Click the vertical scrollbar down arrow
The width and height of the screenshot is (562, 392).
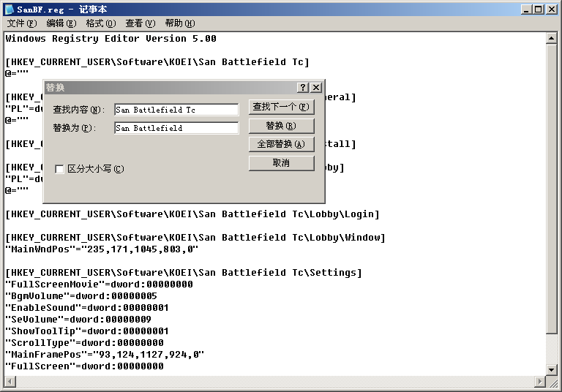[551, 369]
